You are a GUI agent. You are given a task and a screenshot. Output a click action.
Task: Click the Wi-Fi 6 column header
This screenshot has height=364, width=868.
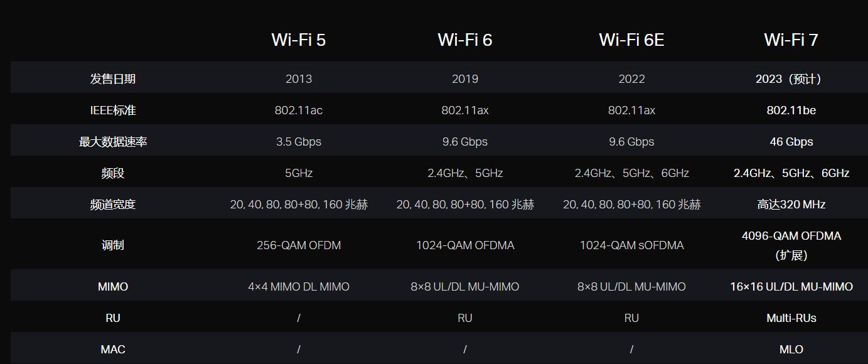tap(464, 40)
